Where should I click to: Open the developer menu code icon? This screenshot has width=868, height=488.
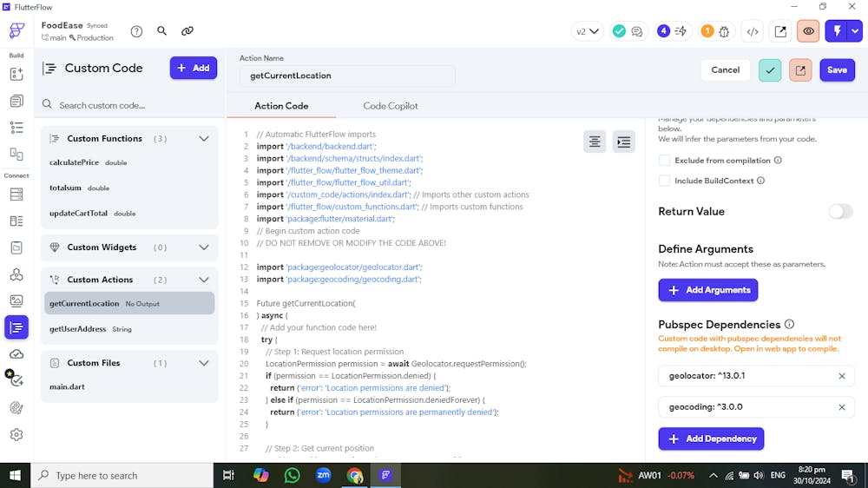(x=753, y=31)
